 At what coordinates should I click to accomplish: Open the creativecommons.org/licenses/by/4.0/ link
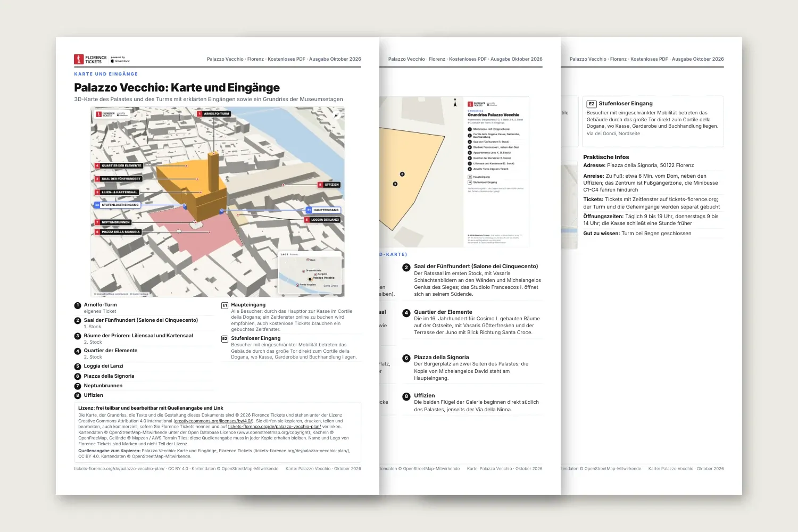pyautogui.click(x=213, y=421)
